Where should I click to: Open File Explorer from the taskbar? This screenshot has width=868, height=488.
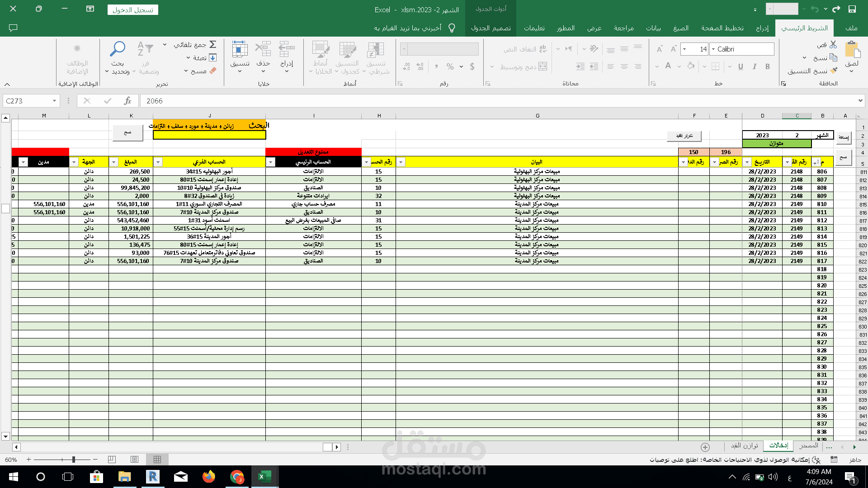(x=124, y=477)
